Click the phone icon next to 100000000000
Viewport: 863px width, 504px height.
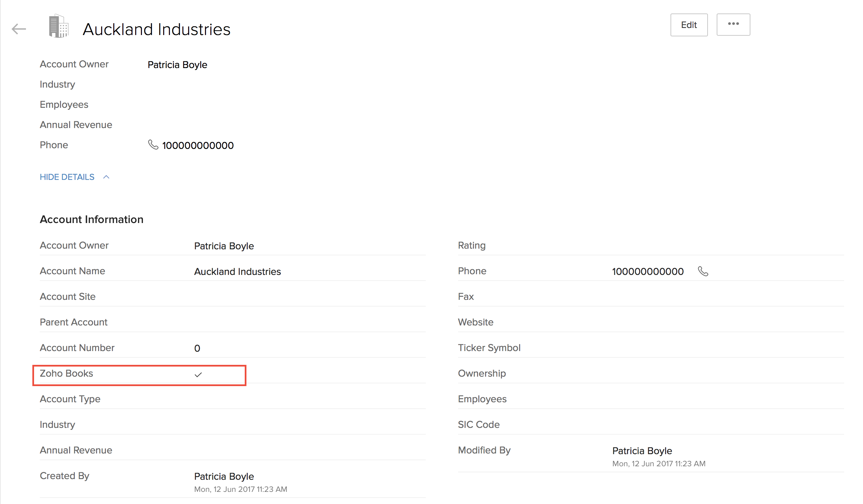coord(153,145)
